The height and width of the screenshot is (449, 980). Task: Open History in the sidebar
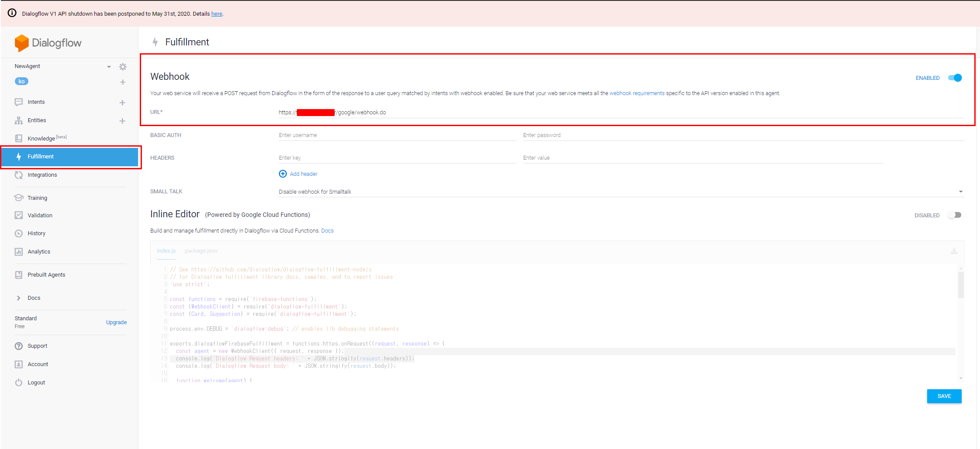tap(36, 233)
